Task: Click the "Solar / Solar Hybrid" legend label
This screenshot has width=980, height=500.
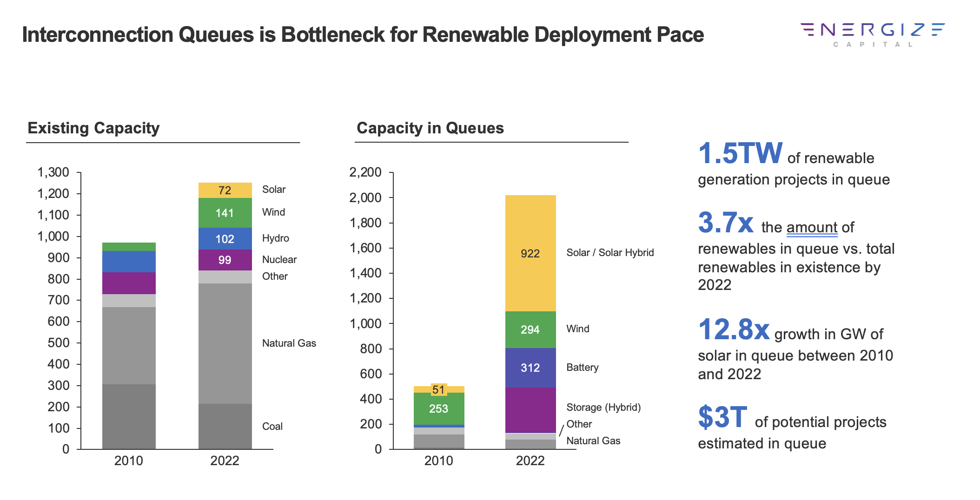Action: (x=610, y=252)
